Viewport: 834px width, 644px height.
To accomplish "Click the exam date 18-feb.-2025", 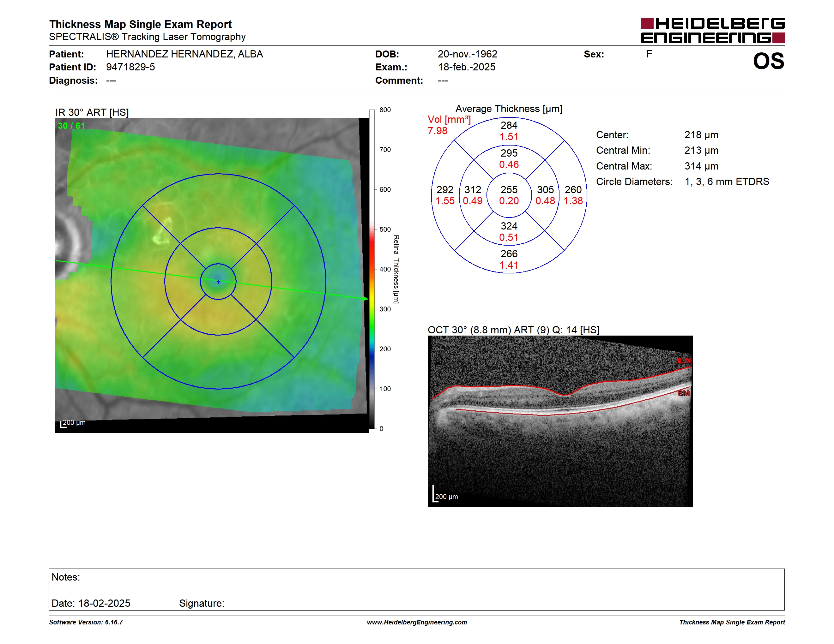I will pyautogui.click(x=467, y=67).
